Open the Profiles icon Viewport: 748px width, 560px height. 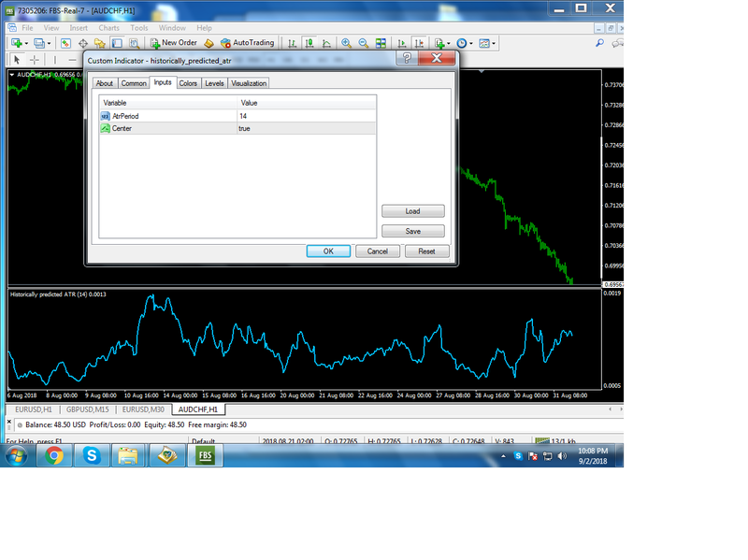point(39,43)
